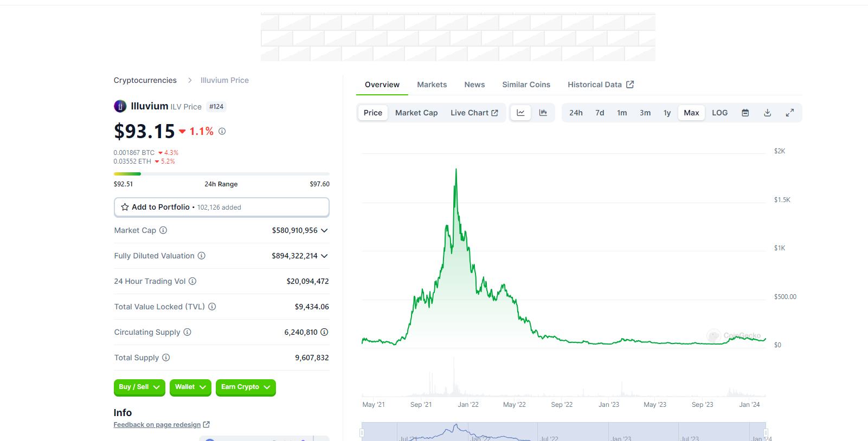This screenshot has height=441, width=868.
Task: Click info icon beside Total Value Locked
Action: (212, 307)
